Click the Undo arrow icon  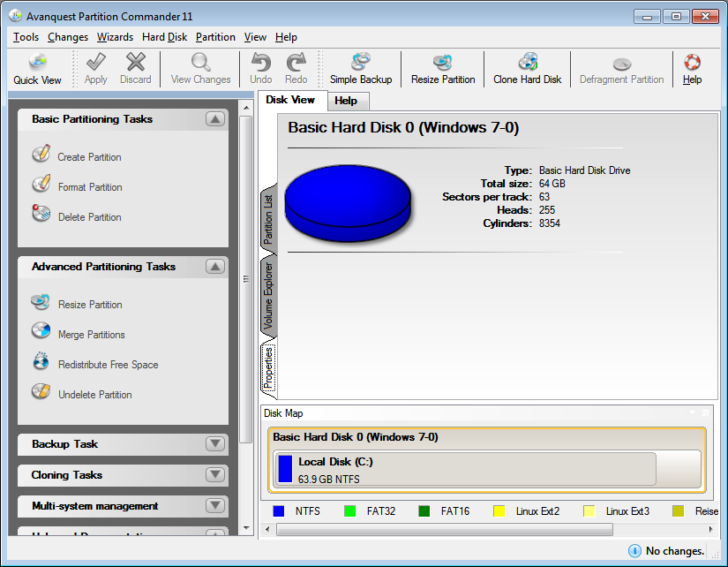point(261,62)
